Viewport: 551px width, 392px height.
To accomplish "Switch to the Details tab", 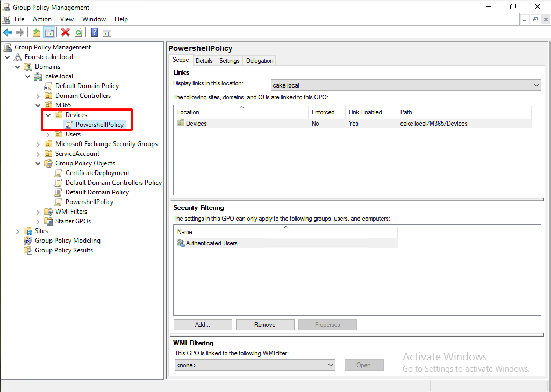I will tap(204, 60).
